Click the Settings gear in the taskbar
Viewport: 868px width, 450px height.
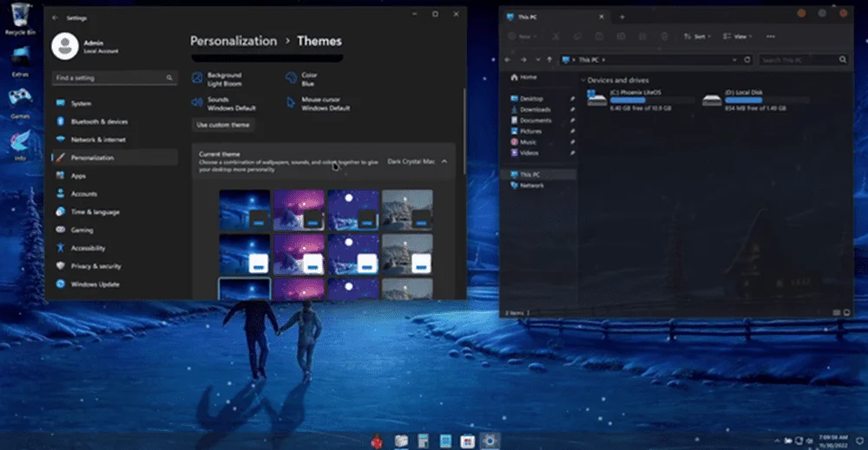[x=490, y=440]
